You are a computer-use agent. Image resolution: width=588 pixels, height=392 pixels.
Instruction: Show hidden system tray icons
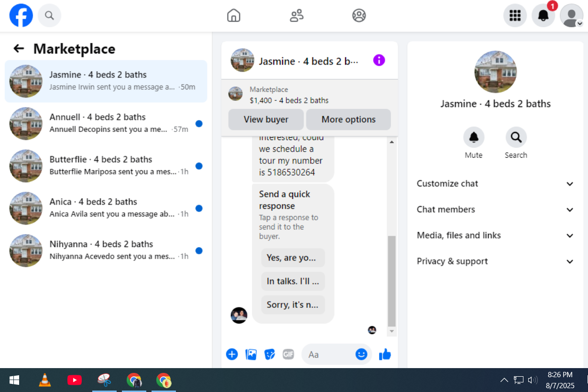[504, 381]
